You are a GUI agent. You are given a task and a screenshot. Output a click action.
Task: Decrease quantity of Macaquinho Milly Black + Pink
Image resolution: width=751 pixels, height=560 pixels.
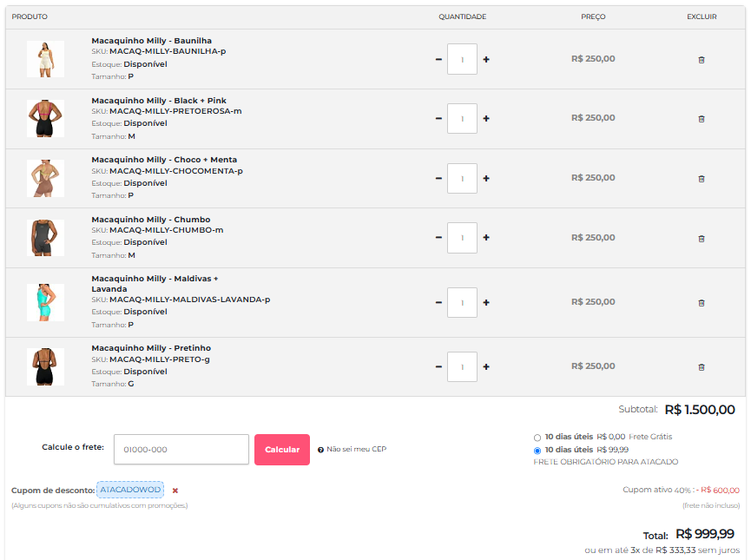coord(438,119)
